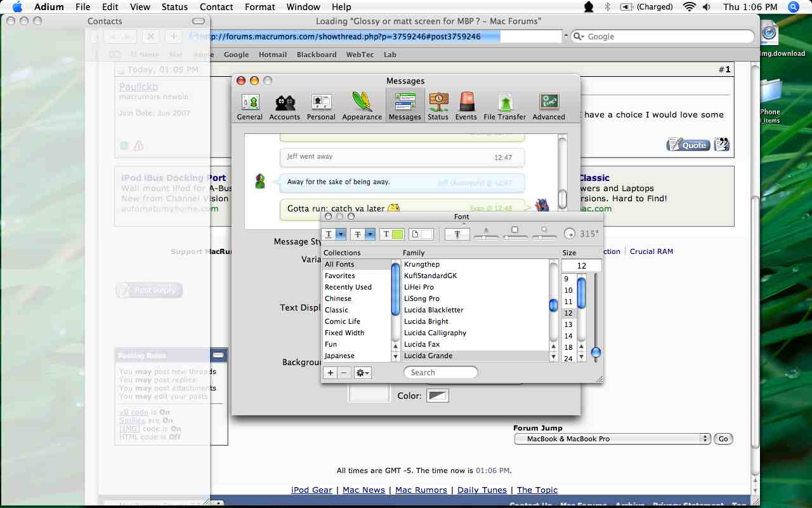Viewport: 812px width, 508px height.
Task: Choose the Lucida Bright font family
Action: (475, 321)
